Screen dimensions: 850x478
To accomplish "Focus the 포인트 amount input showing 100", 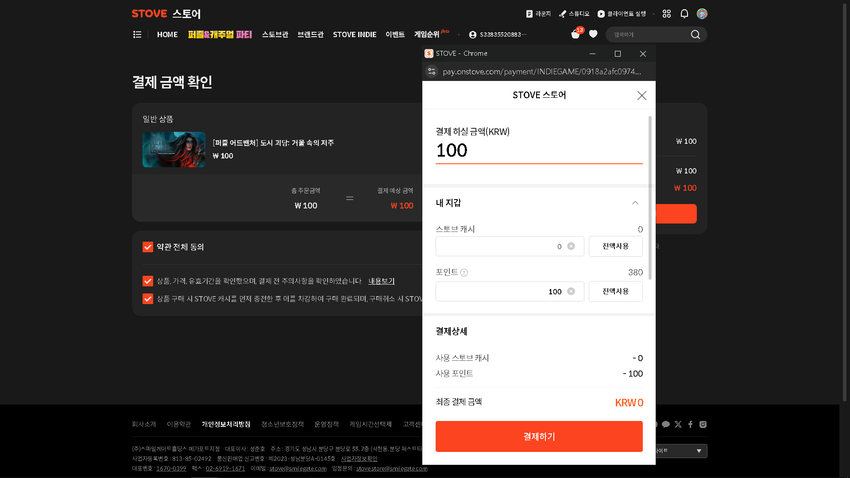I will pos(510,292).
